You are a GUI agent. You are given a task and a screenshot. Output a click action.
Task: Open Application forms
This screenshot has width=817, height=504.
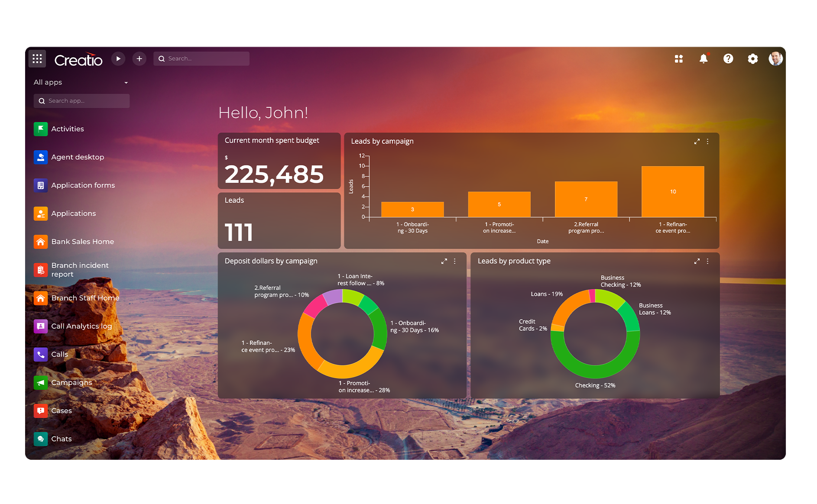pos(83,185)
